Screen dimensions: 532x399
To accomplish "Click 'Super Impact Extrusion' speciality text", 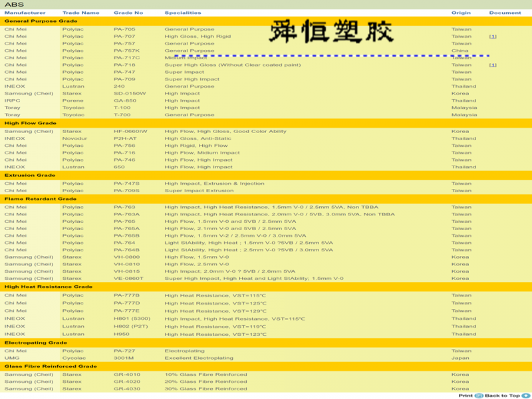I will 199,191.
